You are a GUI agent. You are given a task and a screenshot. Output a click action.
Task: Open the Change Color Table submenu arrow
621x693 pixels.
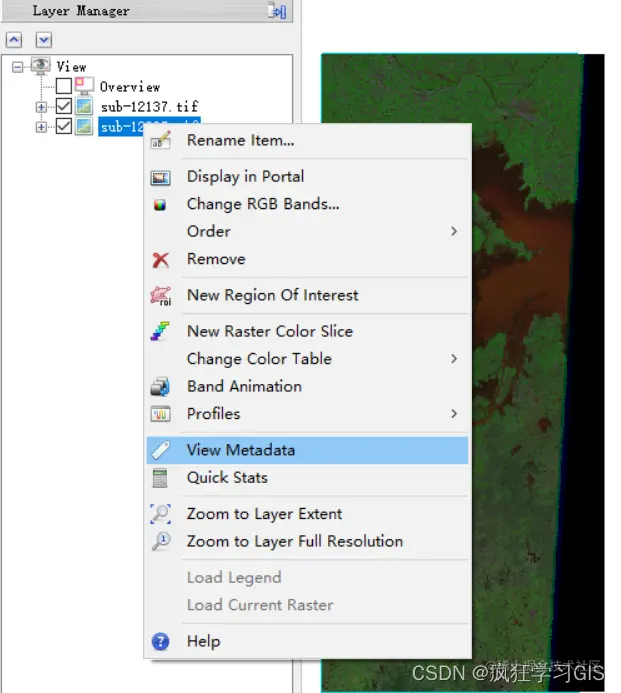(454, 358)
